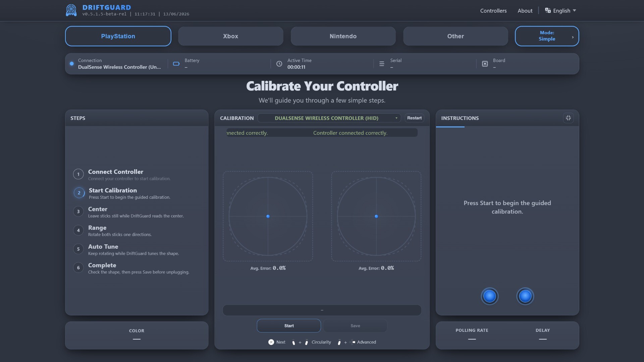This screenshot has height=362, width=644.
Task: Click the left blue stick indicator in Instructions
Action: [x=489, y=296]
